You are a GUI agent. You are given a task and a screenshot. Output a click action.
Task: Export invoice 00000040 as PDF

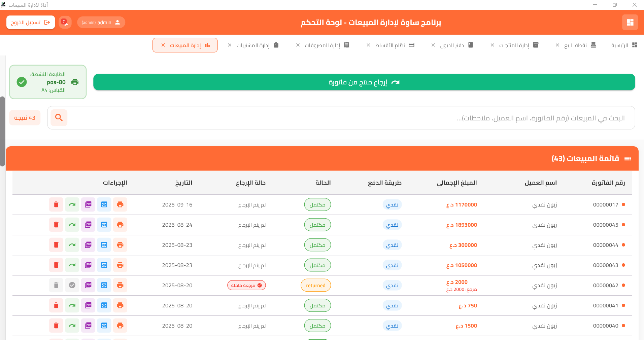[x=88, y=326]
